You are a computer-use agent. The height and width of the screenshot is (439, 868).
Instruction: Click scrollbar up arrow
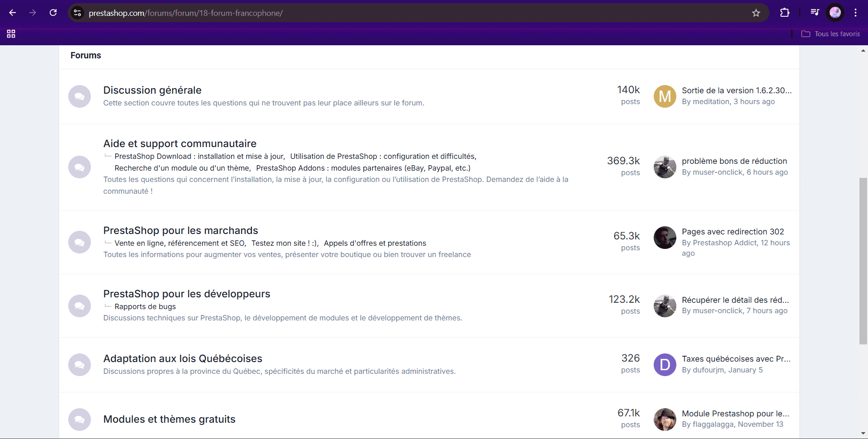click(x=863, y=51)
